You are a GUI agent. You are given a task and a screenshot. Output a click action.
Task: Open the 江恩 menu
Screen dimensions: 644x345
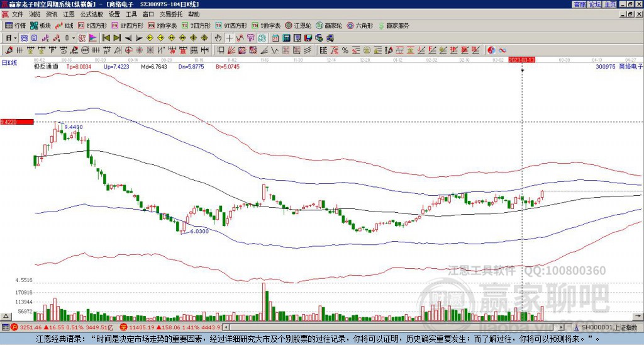(69, 14)
